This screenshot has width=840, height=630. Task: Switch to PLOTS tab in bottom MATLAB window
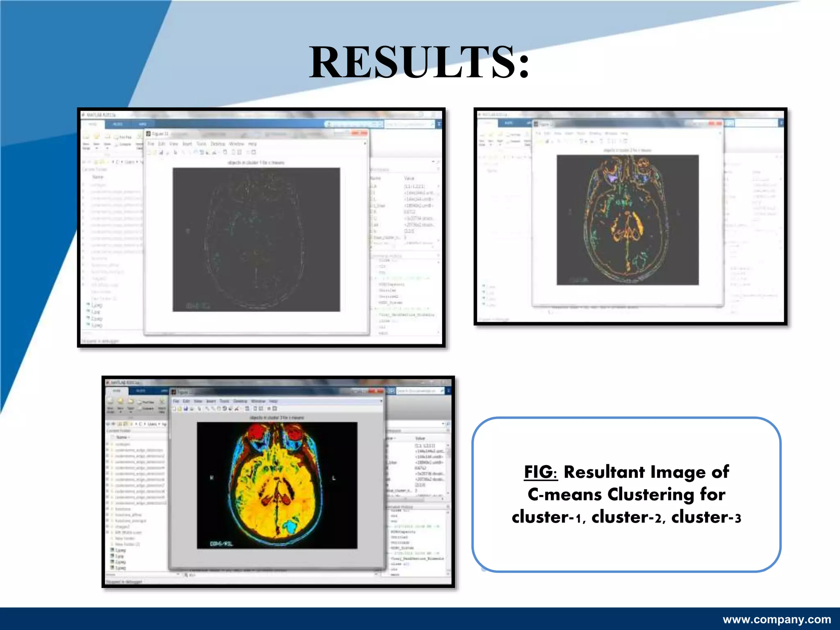click(141, 391)
